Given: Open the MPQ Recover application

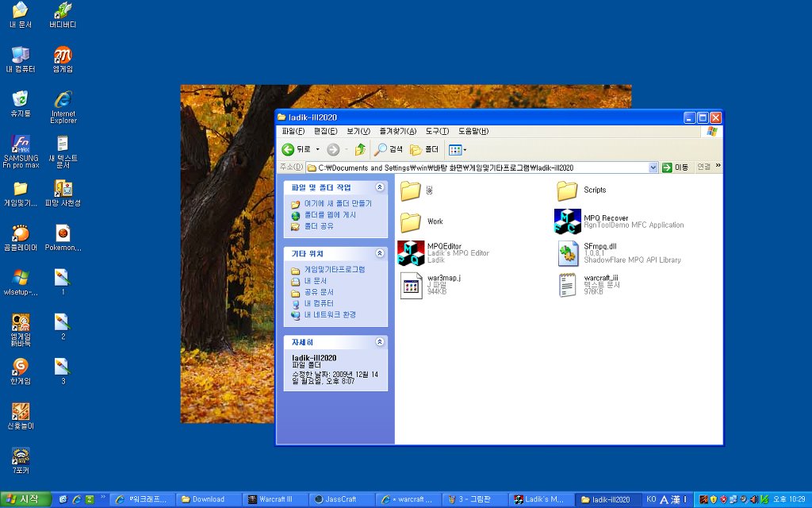Looking at the screenshot, I should [x=567, y=221].
